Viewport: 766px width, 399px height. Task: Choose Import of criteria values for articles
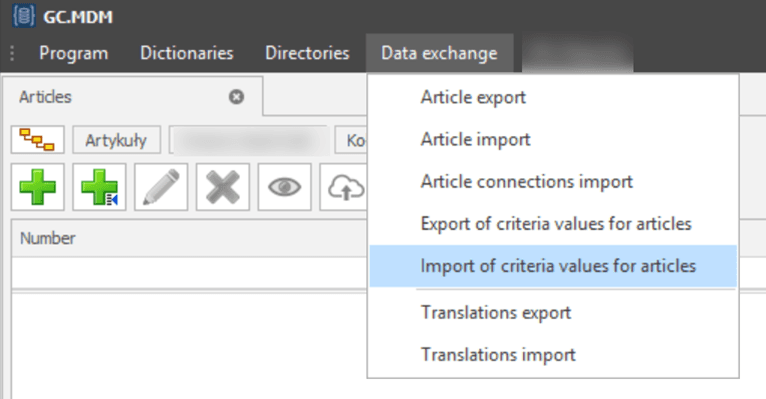coord(553,266)
